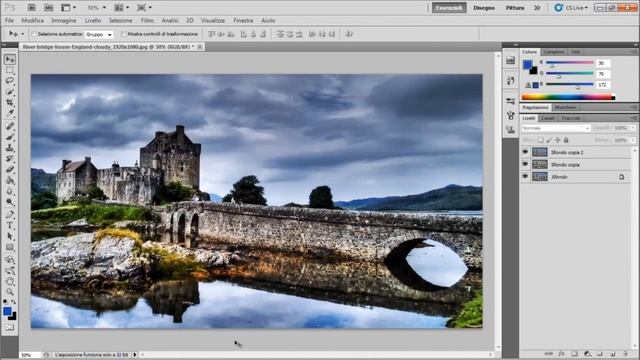
Task: Hide the Sfondo copia 2 layer
Action: [525, 152]
